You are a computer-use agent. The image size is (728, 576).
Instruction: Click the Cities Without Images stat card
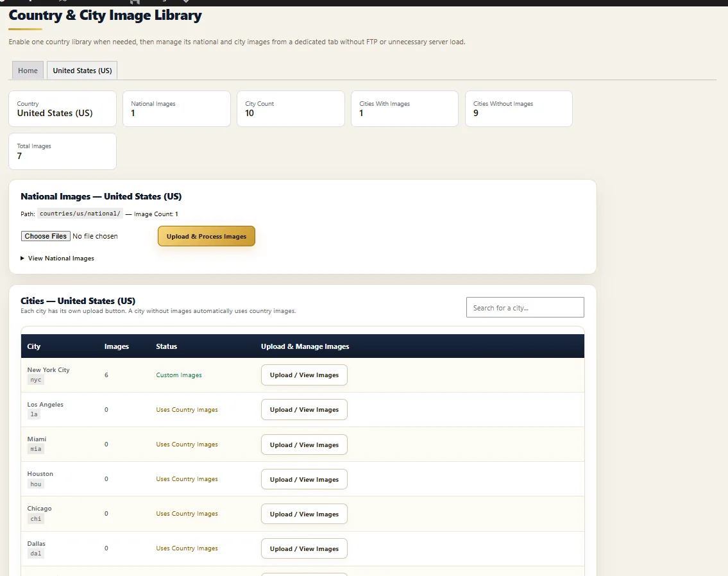click(x=519, y=108)
